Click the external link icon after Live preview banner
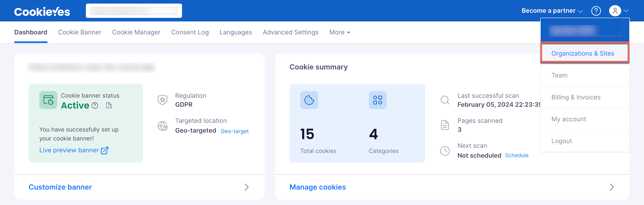 104,150
